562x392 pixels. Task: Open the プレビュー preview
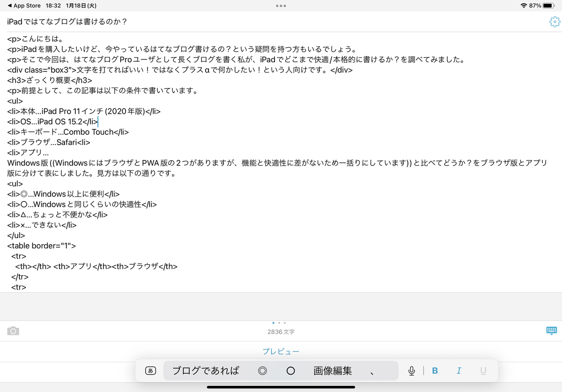pos(281,352)
